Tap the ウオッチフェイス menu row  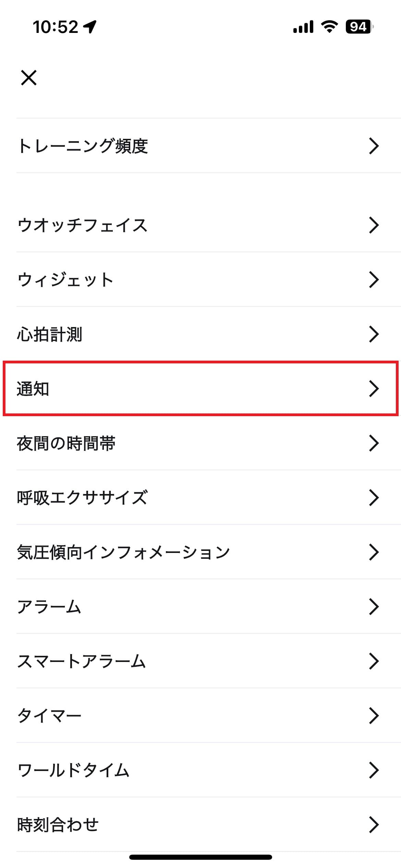tap(200, 225)
